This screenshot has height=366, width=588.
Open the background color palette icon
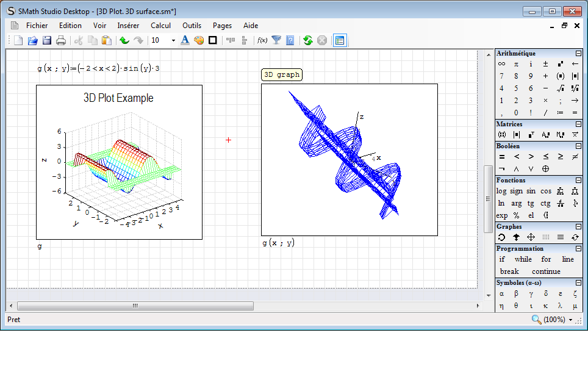point(199,40)
